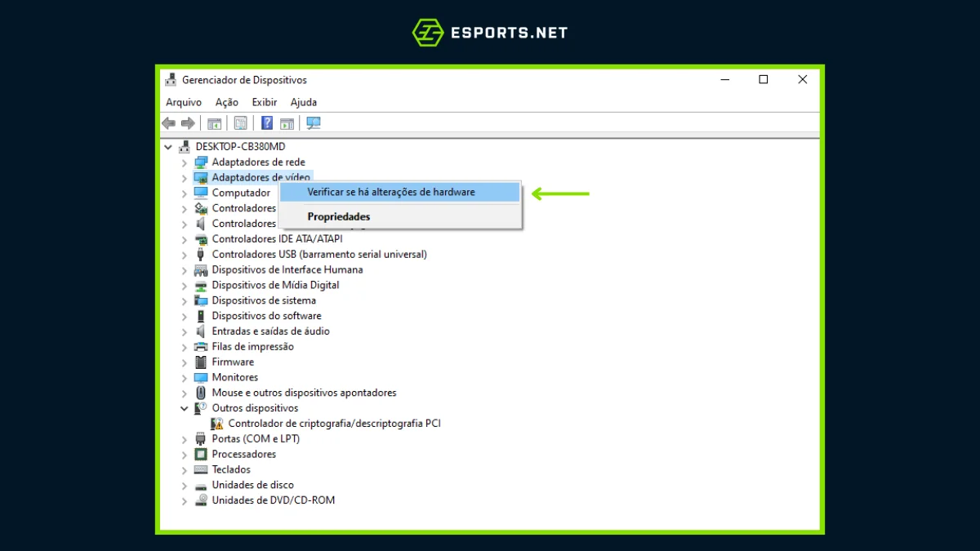This screenshot has width=980, height=551.
Task: Click the Back arrow toolbar icon
Action: [x=169, y=123]
